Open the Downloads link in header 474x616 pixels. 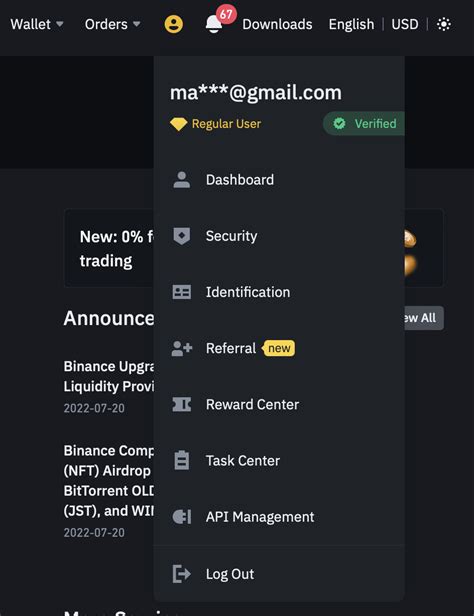point(277,24)
